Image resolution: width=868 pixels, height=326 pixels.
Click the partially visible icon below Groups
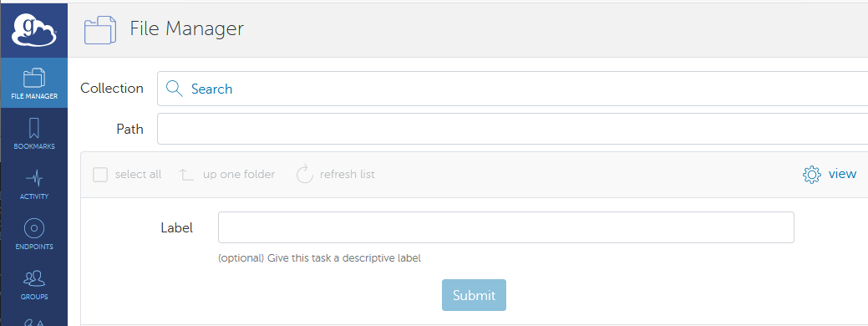tap(33, 322)
